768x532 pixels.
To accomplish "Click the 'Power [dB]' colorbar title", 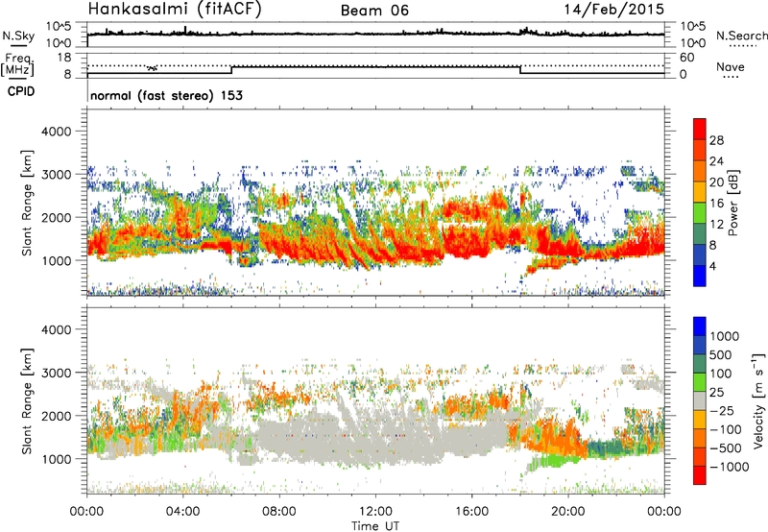I will pyautogui.click(x=732, y=203).
